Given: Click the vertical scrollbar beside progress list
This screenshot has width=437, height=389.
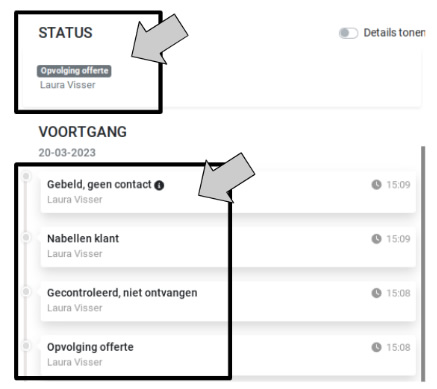Looking at the screenshot, I should 423,263.
